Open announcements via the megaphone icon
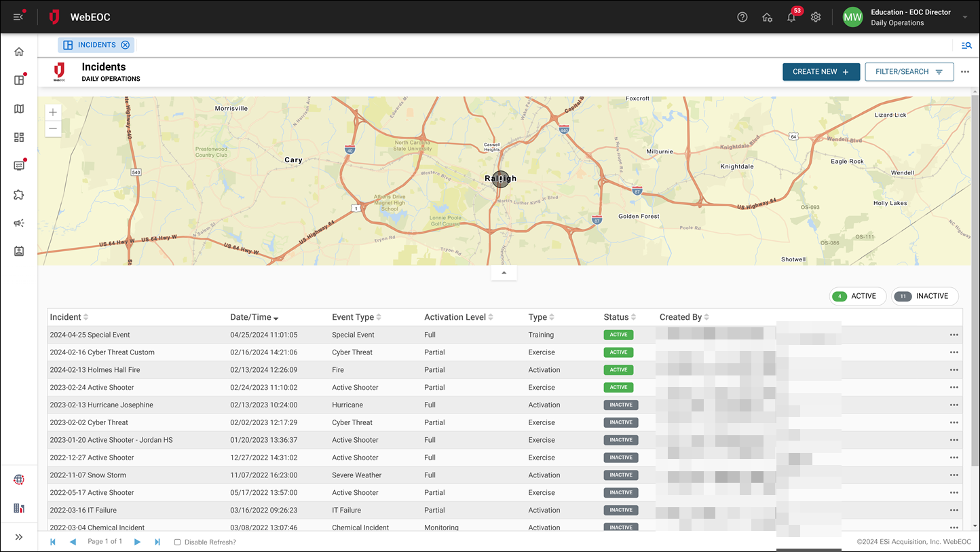 (18, 223)
